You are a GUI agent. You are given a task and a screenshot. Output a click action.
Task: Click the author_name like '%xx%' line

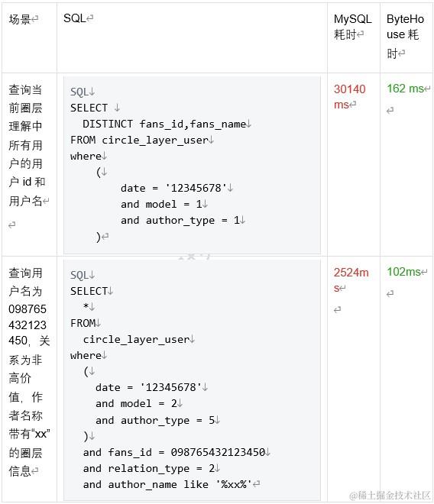click(x=167, y=484)
